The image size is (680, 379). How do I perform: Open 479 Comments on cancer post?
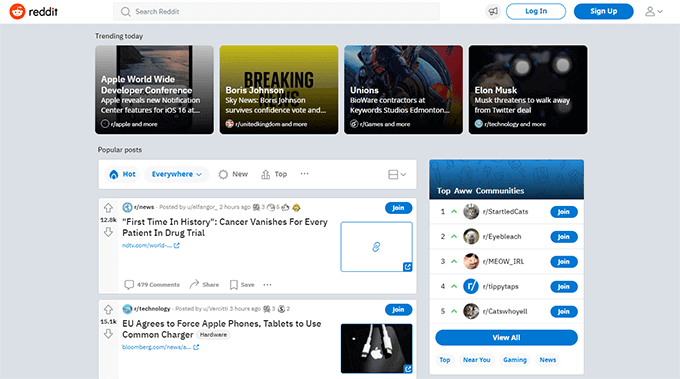pos(152,284)
